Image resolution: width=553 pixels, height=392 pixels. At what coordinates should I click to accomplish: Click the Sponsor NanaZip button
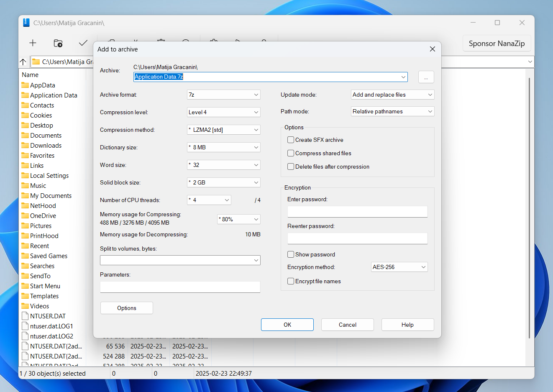coord(497,44)
